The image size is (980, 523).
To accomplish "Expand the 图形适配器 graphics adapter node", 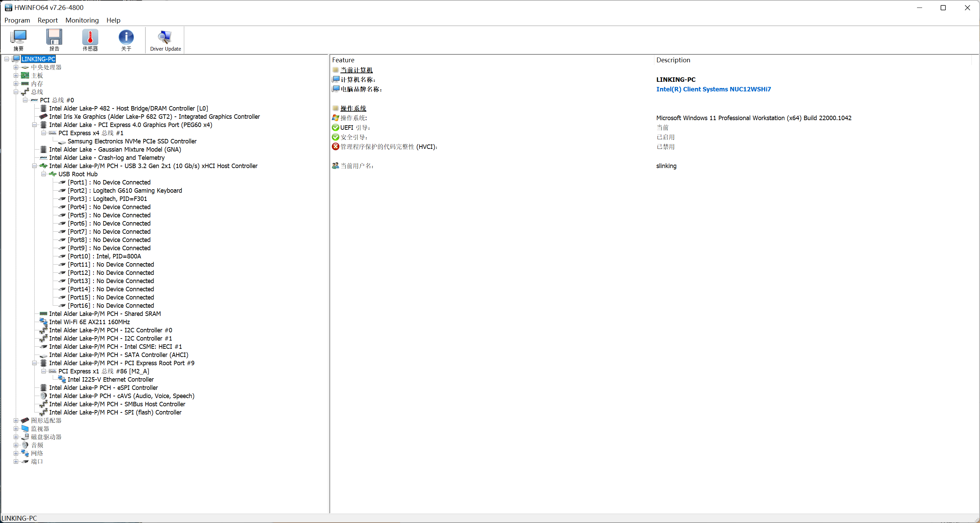I will [x=16, y=421].
